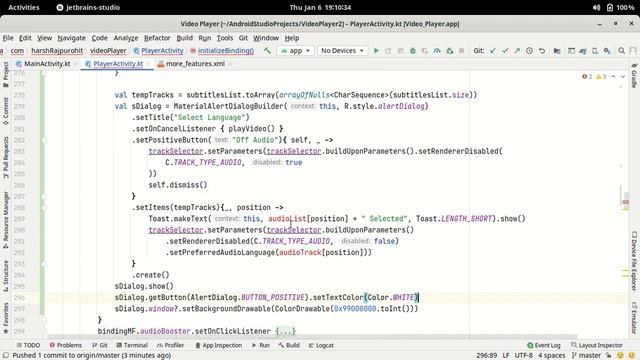Change UTF-8 file encoding setting

click(523, 356)
